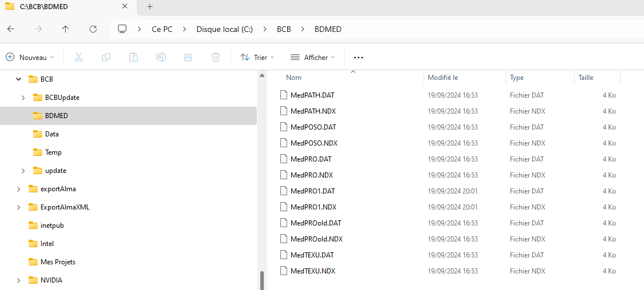Click the Cut scissors icon
The image size is (644, 290).
(79, 57)
